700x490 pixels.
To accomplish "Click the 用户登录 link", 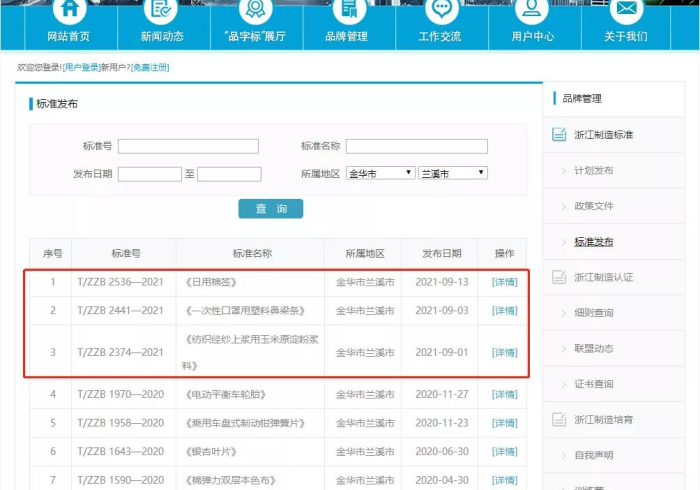I will [x=81, y=67].
